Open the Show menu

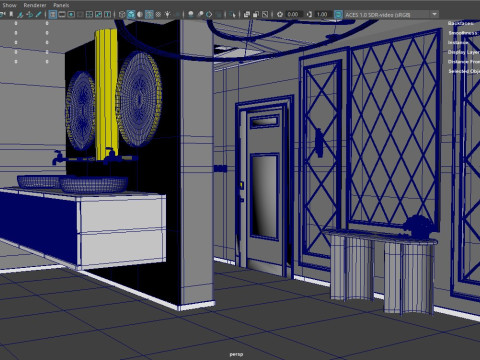click(9, 5)
